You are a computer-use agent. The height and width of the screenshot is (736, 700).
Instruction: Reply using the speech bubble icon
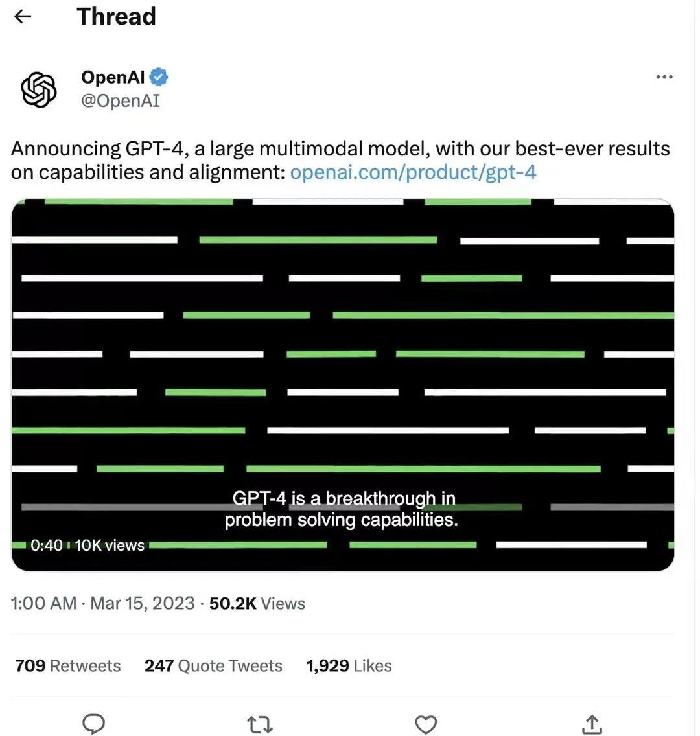pyautogui.click(x=93, y=723)
